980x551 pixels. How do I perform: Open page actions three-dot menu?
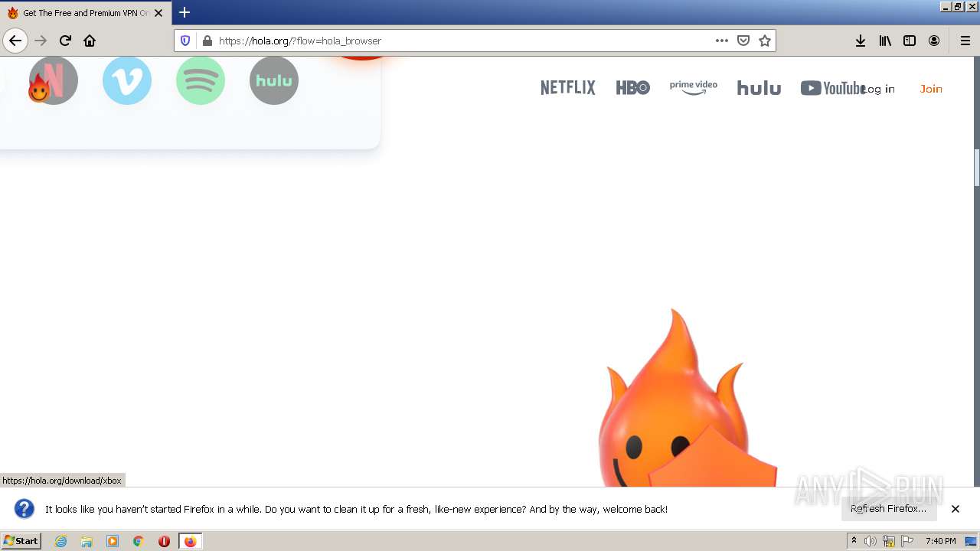click(x=722, y=41)
